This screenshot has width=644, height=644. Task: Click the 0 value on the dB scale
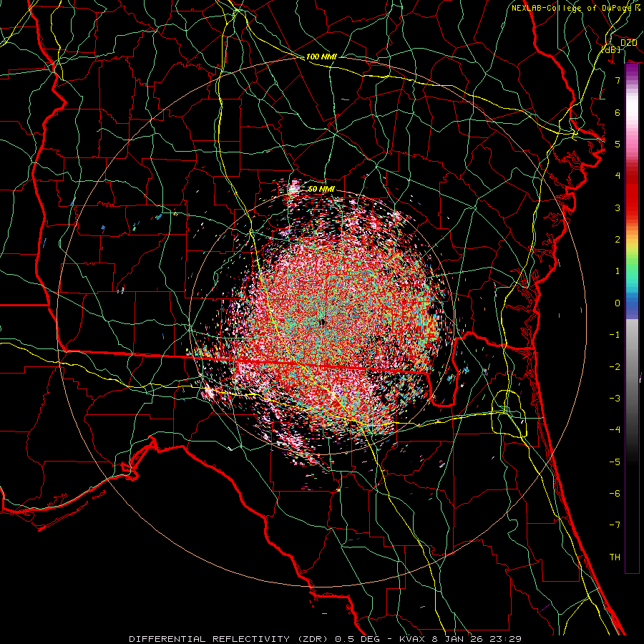[x=618, y=303]
